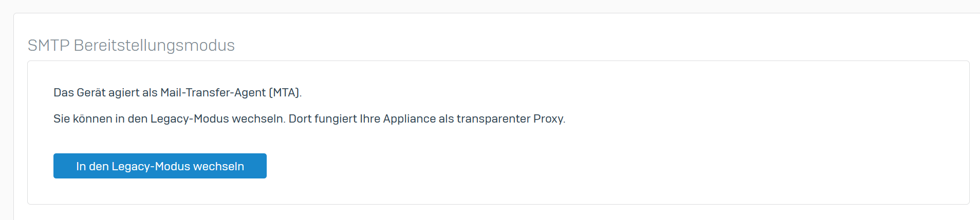
Task: Click the word 'Bereitstellungsmodus' in the heading
Action: (x=154, y=46)
